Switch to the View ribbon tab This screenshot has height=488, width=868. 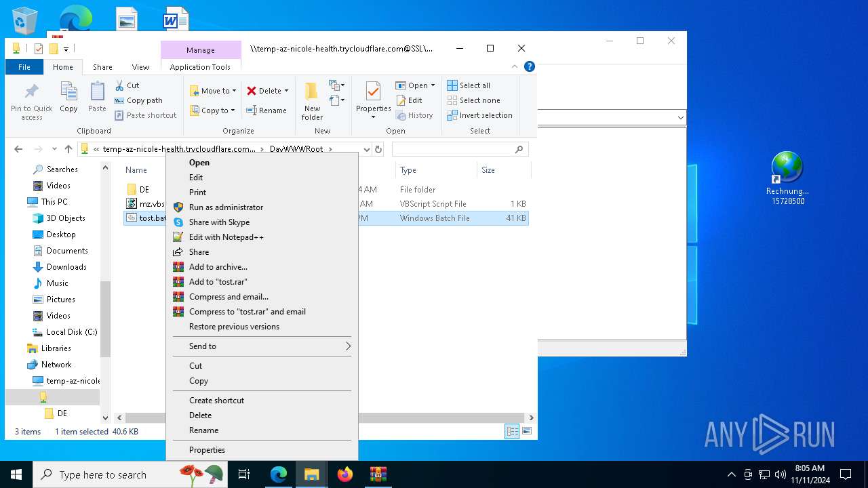tap(140, 67)
